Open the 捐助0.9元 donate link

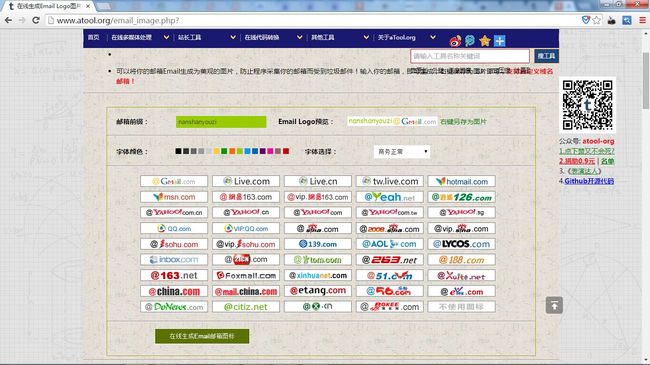(x=577, y=161)
